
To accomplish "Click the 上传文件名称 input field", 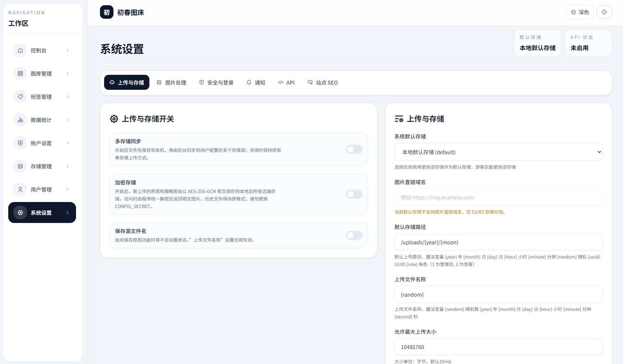I will [498, 294].
